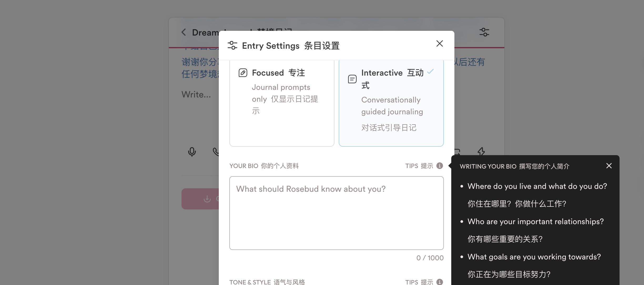Start voice dictation with the microphone icon
The image size is (644, 285).
192,152
